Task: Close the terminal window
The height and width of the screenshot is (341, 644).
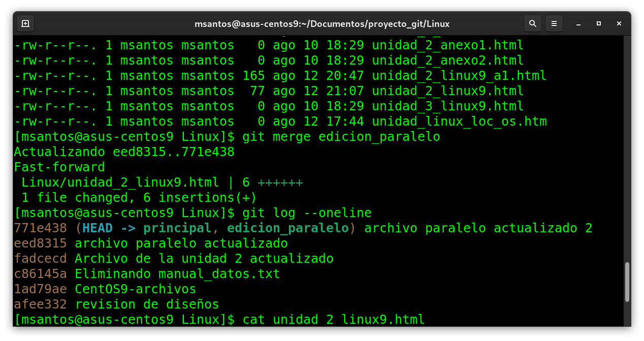Action: pyautogui.click(x=619, y=23)
